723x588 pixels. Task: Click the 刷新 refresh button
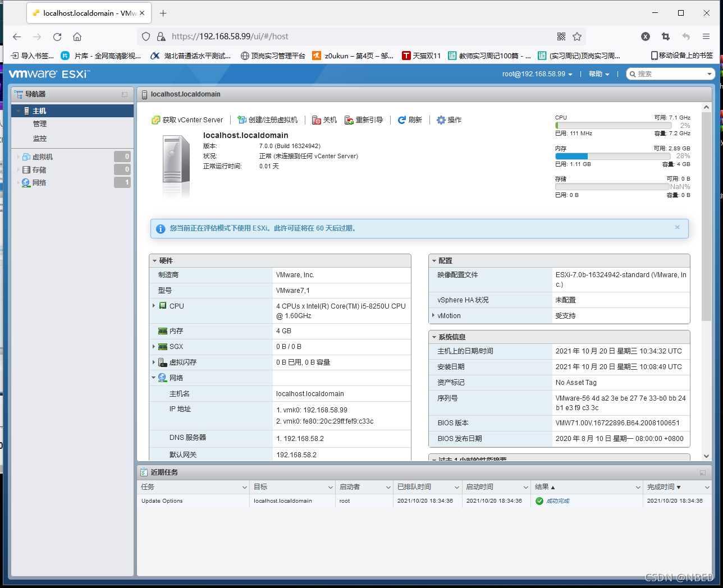[x=410, y=120]
